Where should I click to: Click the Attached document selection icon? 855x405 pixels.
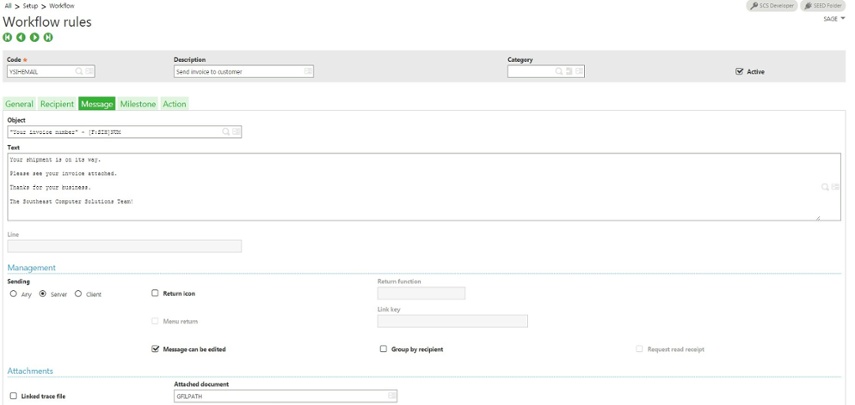(391, 396)
